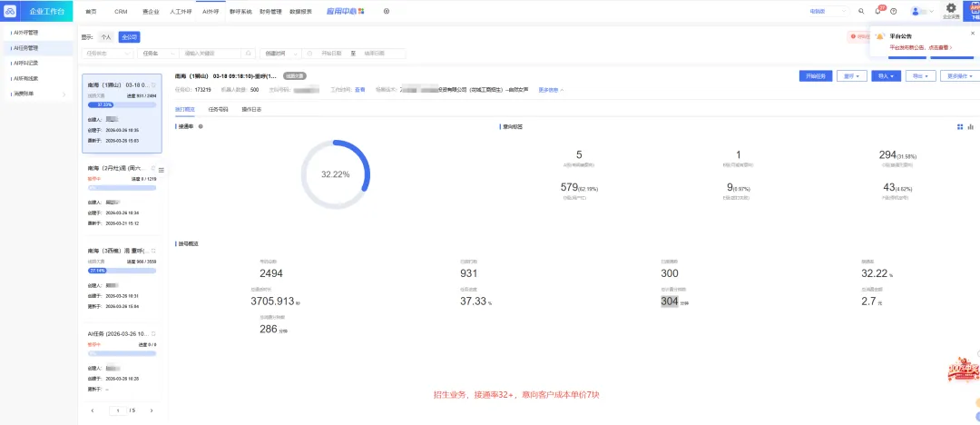Switch to bar chart view icon

[x=971, y=126]
